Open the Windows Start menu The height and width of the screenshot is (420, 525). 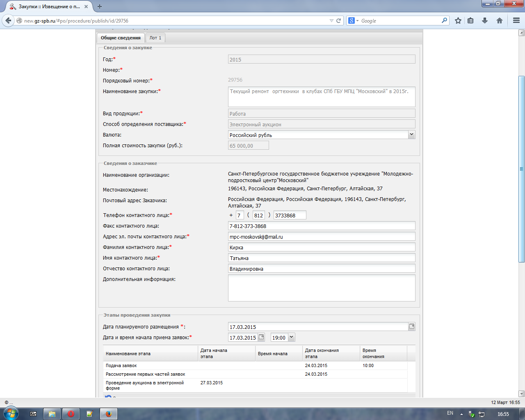(11, 413)
